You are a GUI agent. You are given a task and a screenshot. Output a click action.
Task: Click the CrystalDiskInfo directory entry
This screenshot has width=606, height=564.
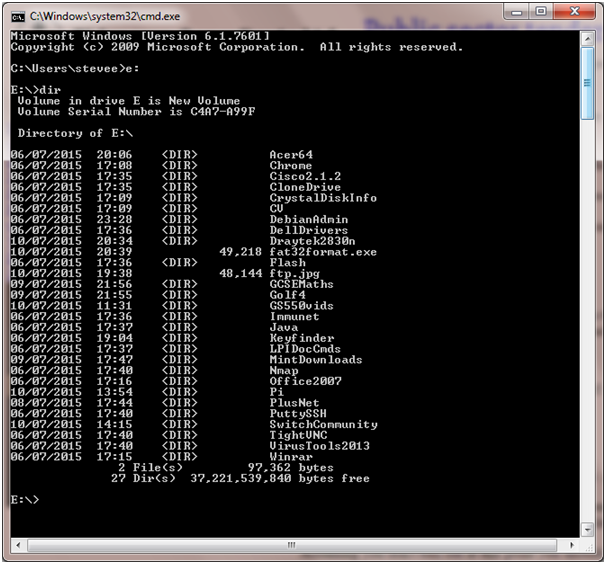click(323, 198)
